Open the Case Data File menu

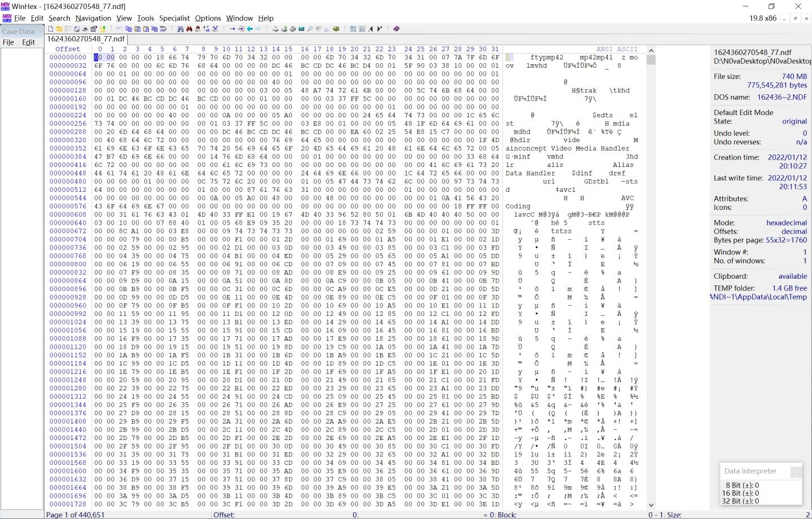8,42
